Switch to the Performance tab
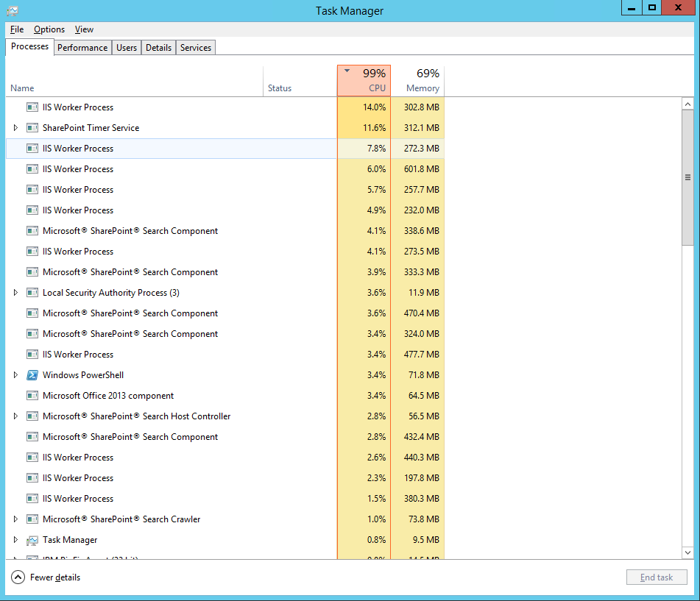 (x=82, y=48)
